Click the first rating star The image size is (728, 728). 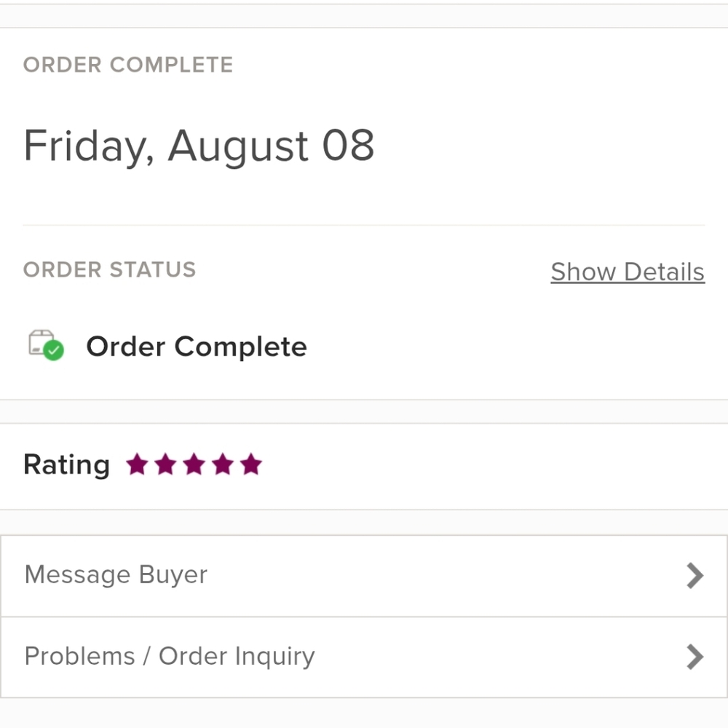pyautogui.click(x=137, y=464)
